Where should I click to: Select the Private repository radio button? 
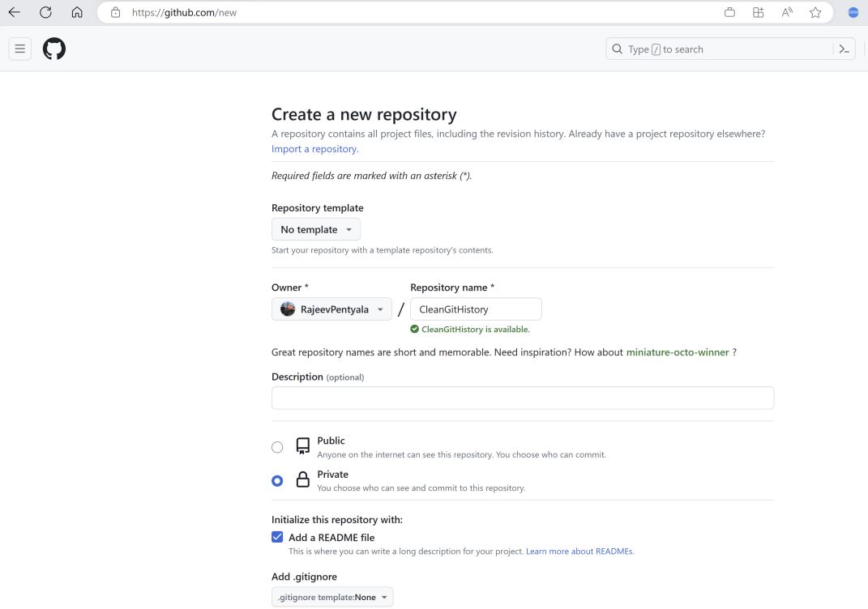point(277,480)
